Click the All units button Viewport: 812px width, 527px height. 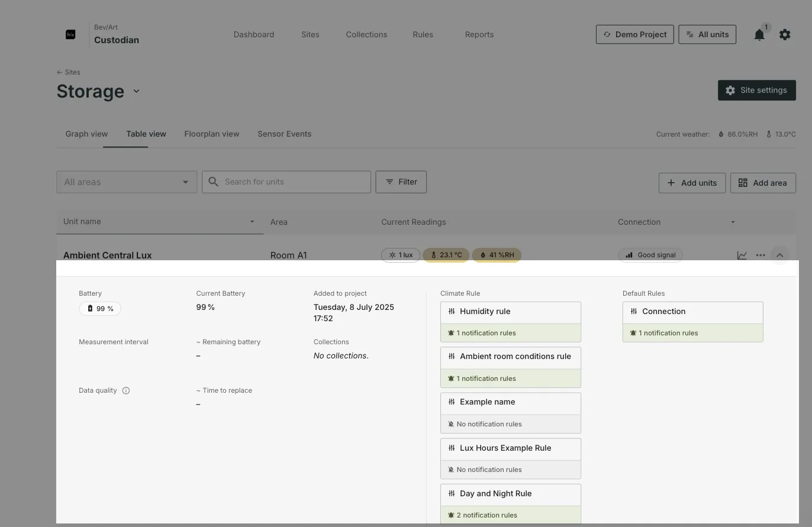707,34
